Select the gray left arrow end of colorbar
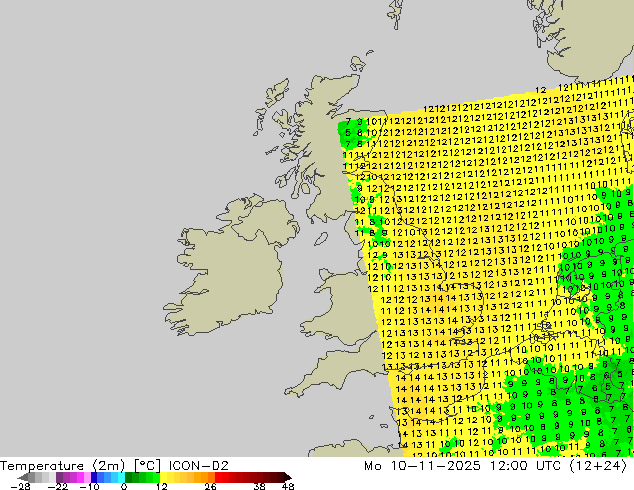Viewport: 634px width, 490px height. 22,477
